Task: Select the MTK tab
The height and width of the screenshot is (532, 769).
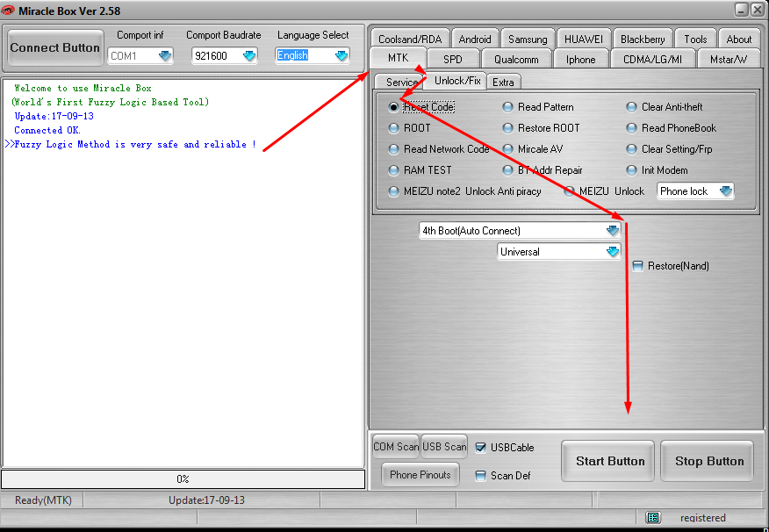Action: 398,58
